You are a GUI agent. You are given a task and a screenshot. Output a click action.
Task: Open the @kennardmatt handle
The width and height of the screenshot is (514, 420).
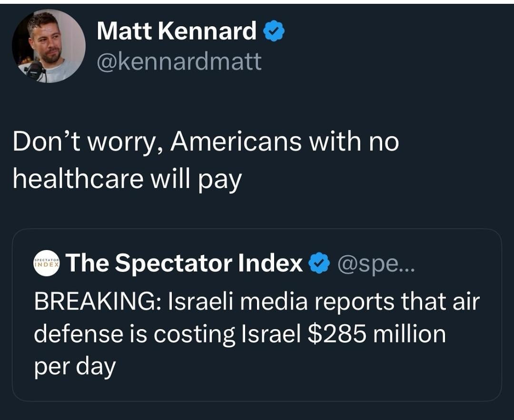[179, 61]
